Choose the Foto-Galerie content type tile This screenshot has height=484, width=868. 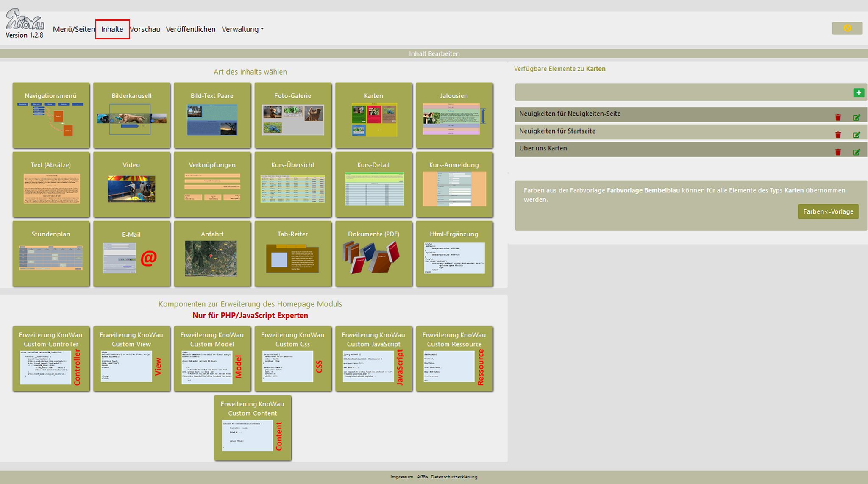click(x=293, y=115)
